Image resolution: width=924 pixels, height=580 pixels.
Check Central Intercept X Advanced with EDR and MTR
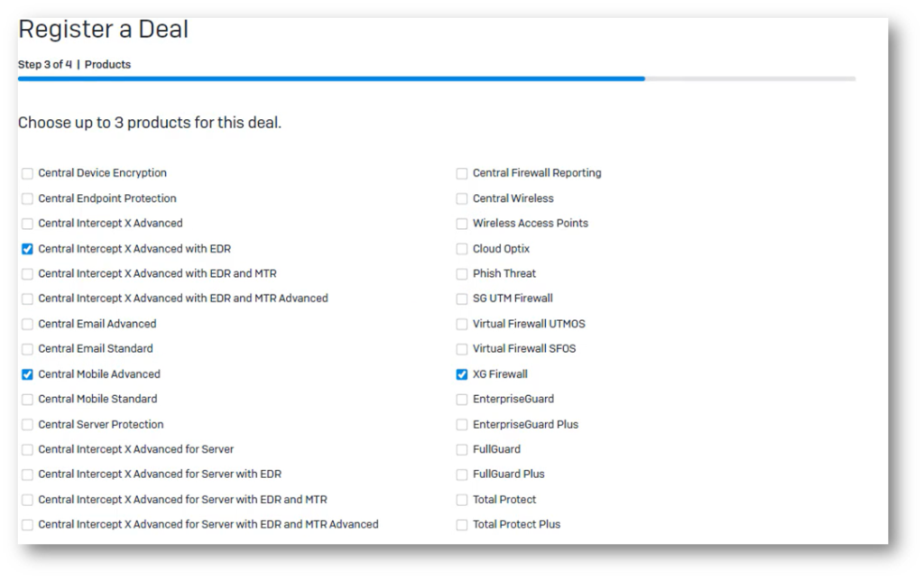27,274
